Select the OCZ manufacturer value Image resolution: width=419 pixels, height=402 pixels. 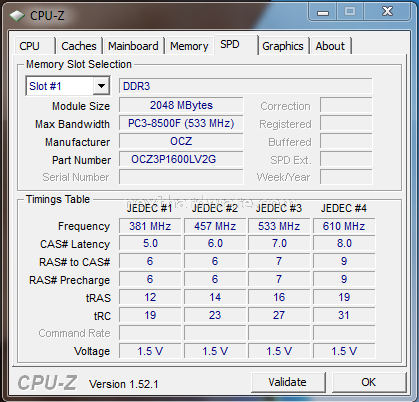181,141
